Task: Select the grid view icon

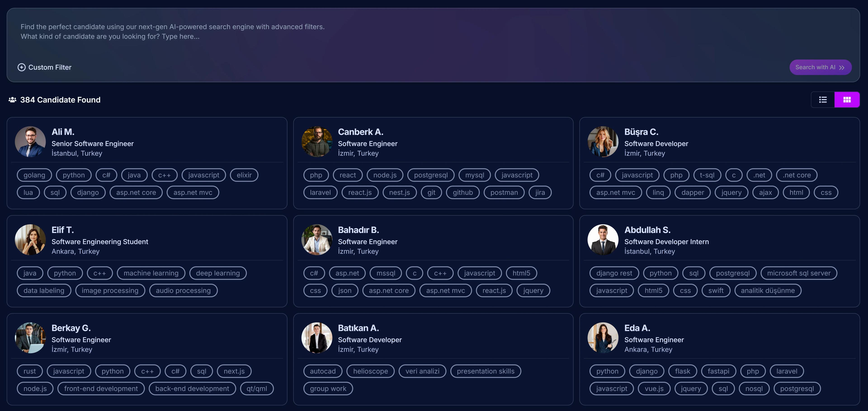Action: pos(847,99)
